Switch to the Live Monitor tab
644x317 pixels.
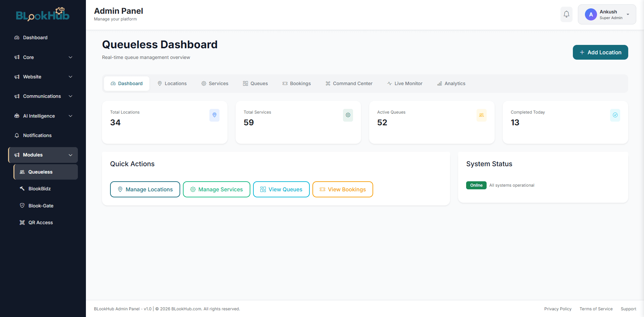[405, 83]
